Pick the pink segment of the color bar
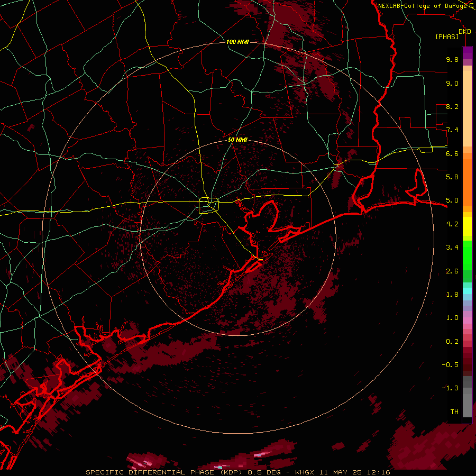This screenshot has width=476, height=476. tap(467, 321)
